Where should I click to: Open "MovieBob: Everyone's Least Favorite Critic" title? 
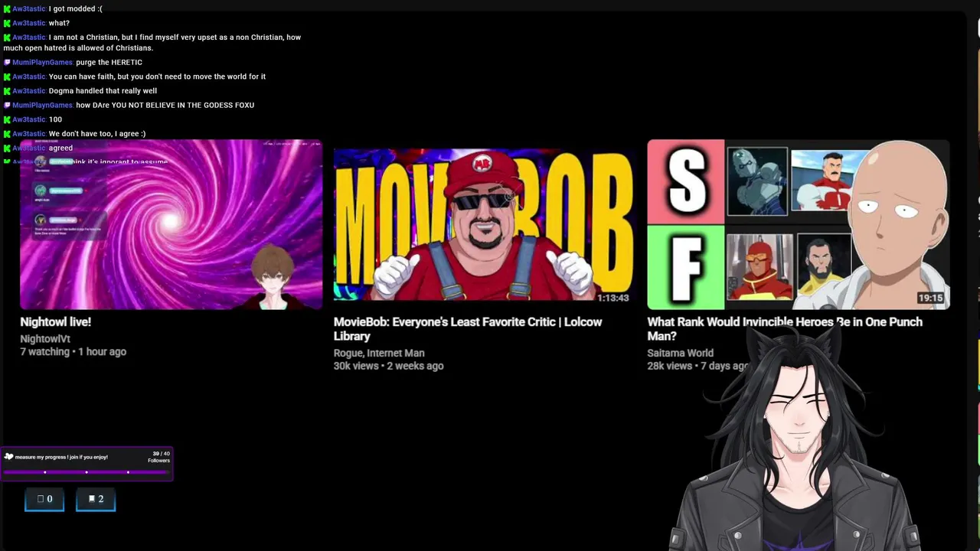468,329
